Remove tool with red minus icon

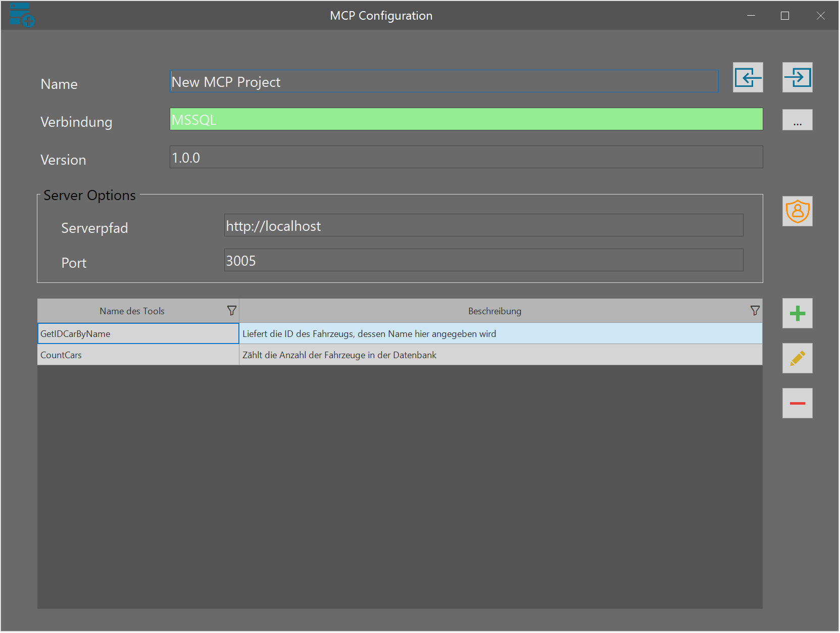797,403
